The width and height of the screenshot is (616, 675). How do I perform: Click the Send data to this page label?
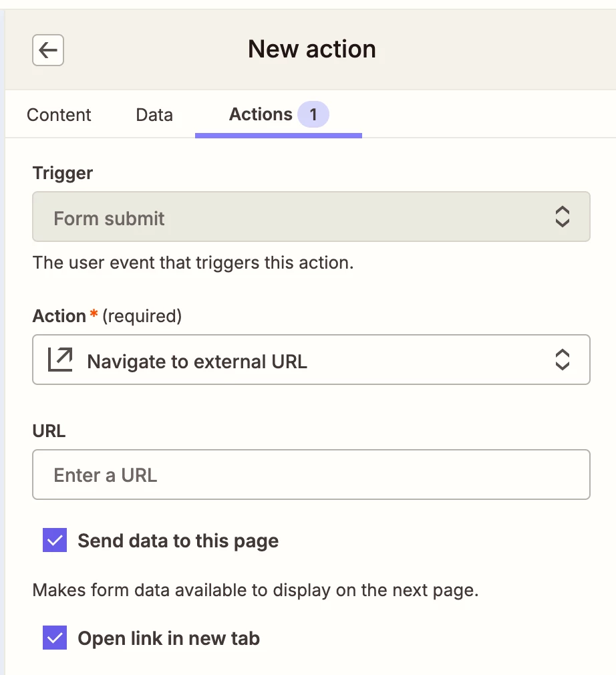coord(178,541)
